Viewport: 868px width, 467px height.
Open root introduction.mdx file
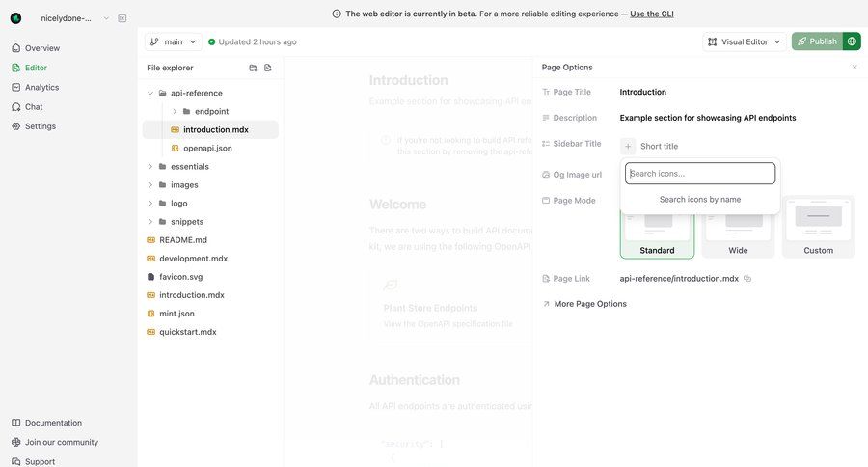(x=192, y=295)
